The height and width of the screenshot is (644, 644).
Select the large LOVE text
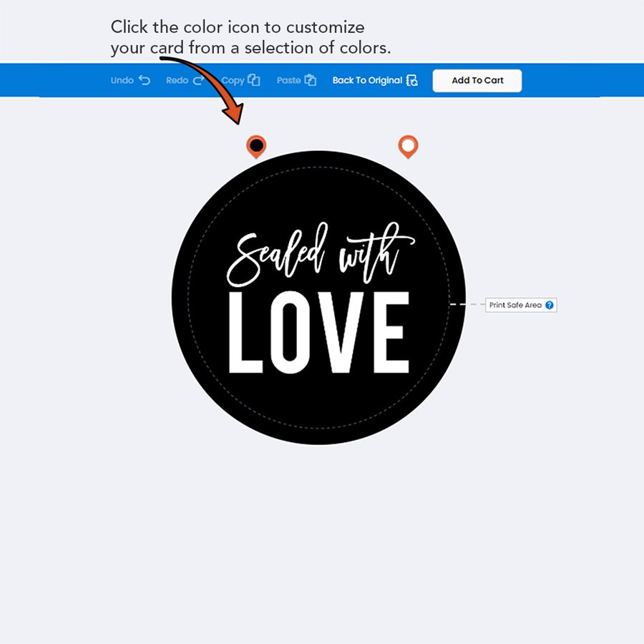pyautogui.click(x=318, y=332)
